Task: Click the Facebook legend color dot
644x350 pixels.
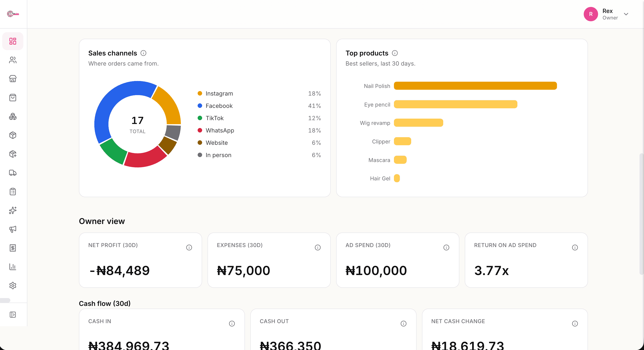Action: coord(200,106)
